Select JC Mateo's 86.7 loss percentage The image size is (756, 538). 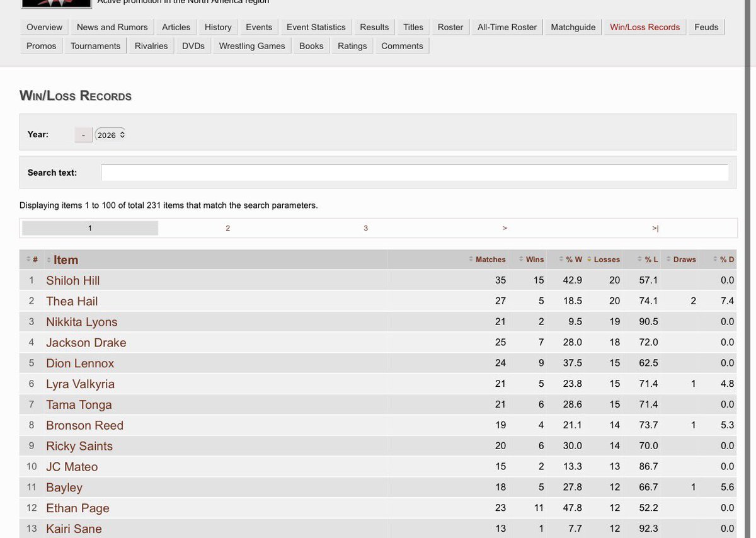tap(648, 467)
